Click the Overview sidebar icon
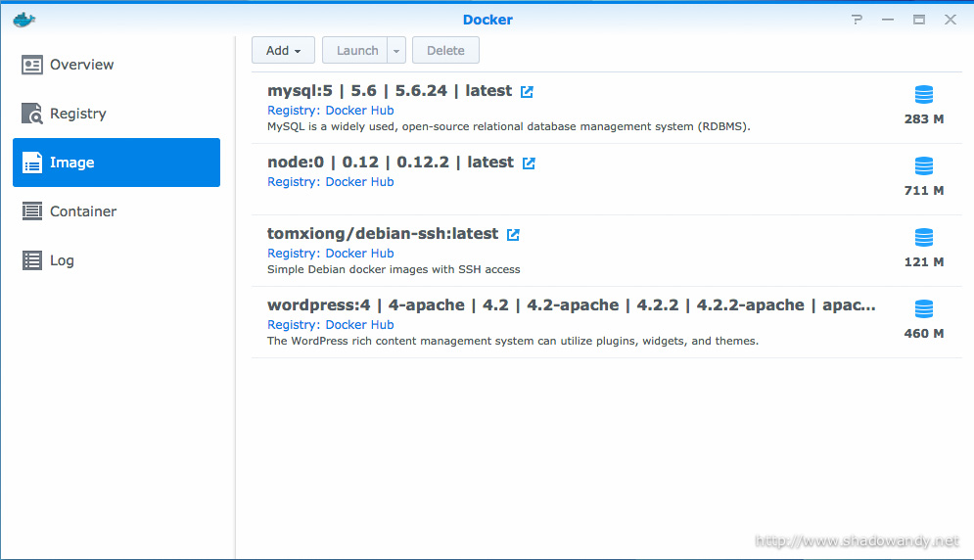This screenshot has height=560, width=974. click(x=31, y=65)
